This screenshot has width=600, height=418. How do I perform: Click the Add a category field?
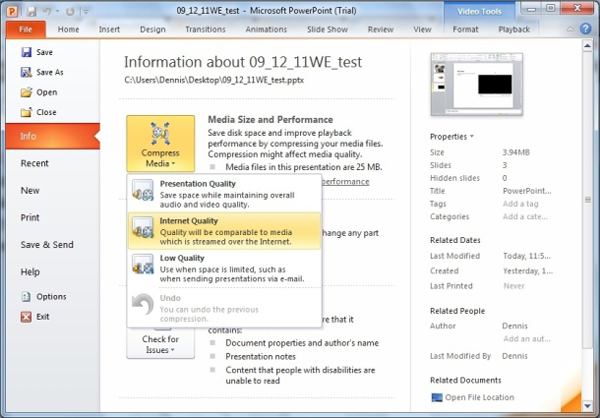click(525, 217)
